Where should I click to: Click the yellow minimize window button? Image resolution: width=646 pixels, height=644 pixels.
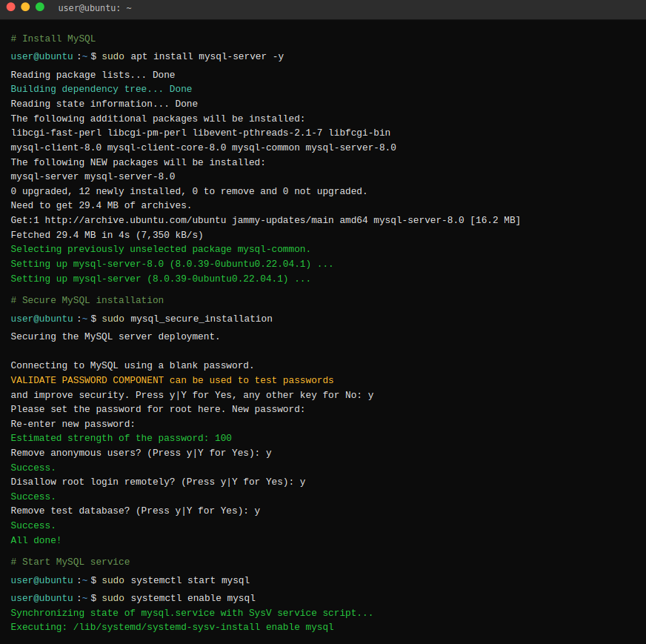click(x=25, y=7)
